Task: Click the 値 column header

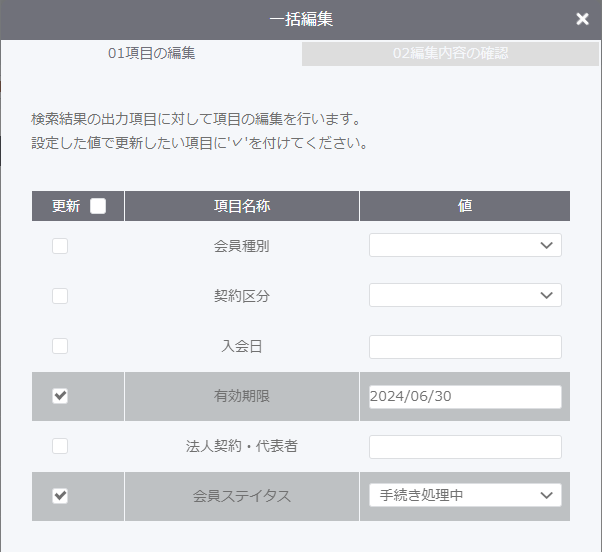Action: (465, 206)
